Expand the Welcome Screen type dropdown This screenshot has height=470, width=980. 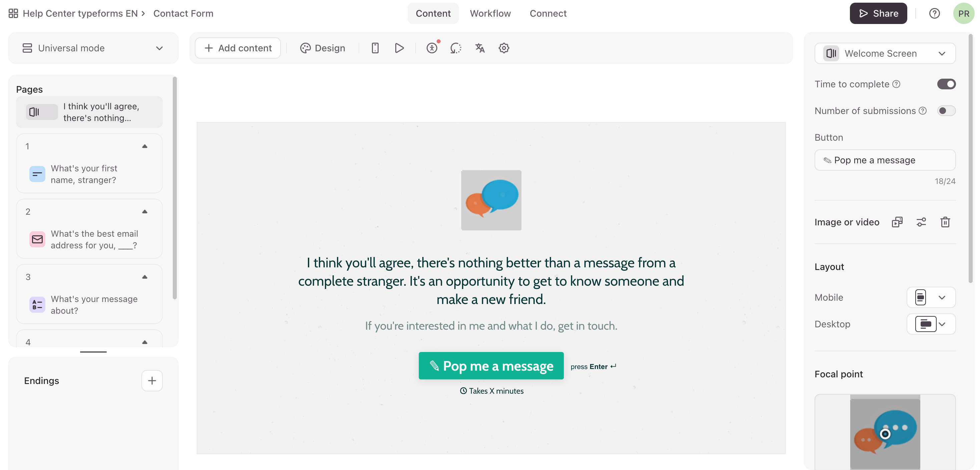[885, 53]
